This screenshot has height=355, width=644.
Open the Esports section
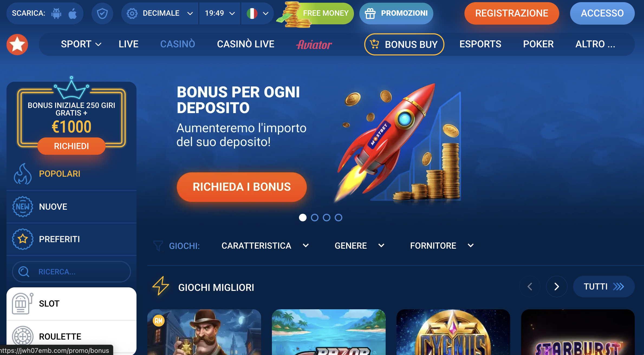[480, 44]
